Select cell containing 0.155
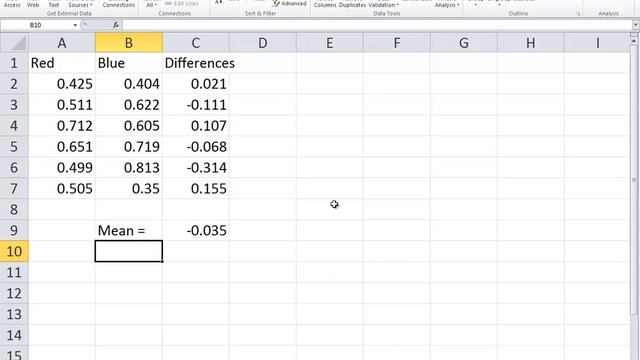640x360 pixels. [x=196, y=189]
